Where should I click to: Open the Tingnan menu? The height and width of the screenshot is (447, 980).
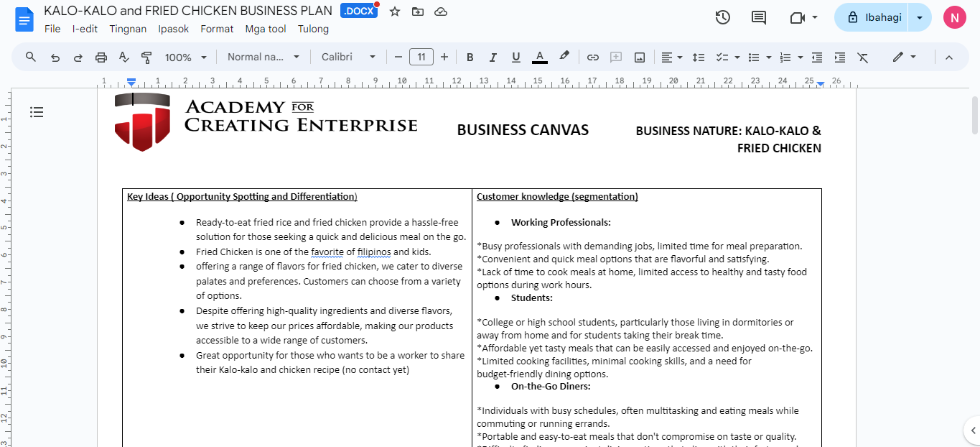tap(128, 29)
